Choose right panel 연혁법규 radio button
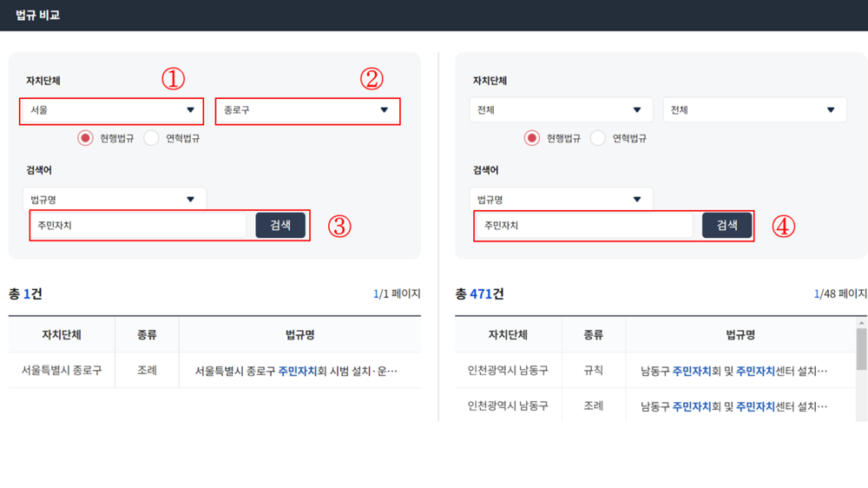Viewport: 868px width, 488px height. 598,138
